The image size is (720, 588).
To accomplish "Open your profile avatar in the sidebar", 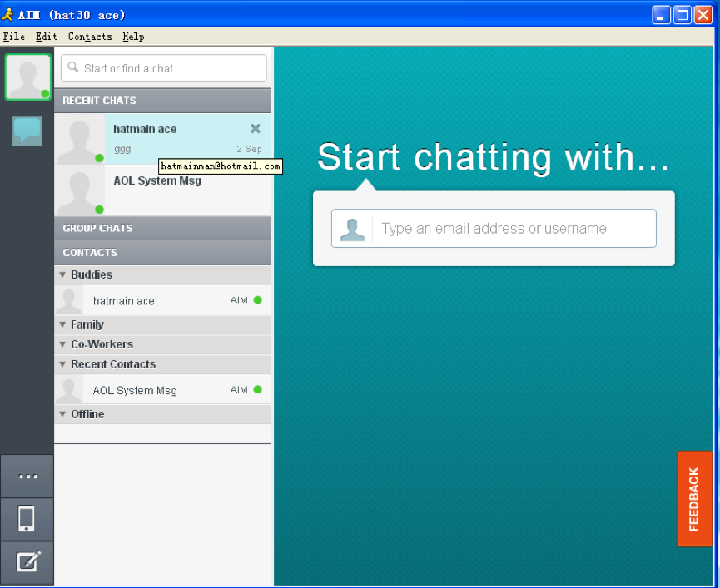I will pyautogui.click(x=27, y=77).
